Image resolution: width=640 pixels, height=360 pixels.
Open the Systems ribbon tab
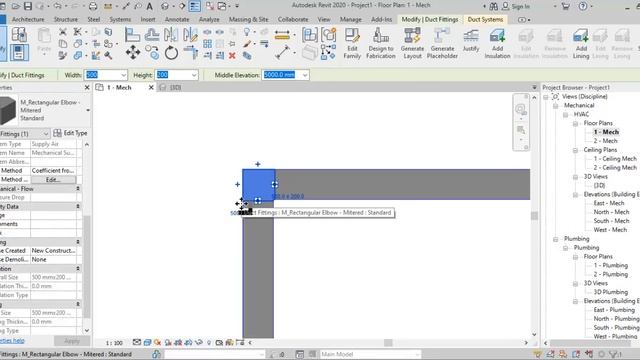point(120,19)
